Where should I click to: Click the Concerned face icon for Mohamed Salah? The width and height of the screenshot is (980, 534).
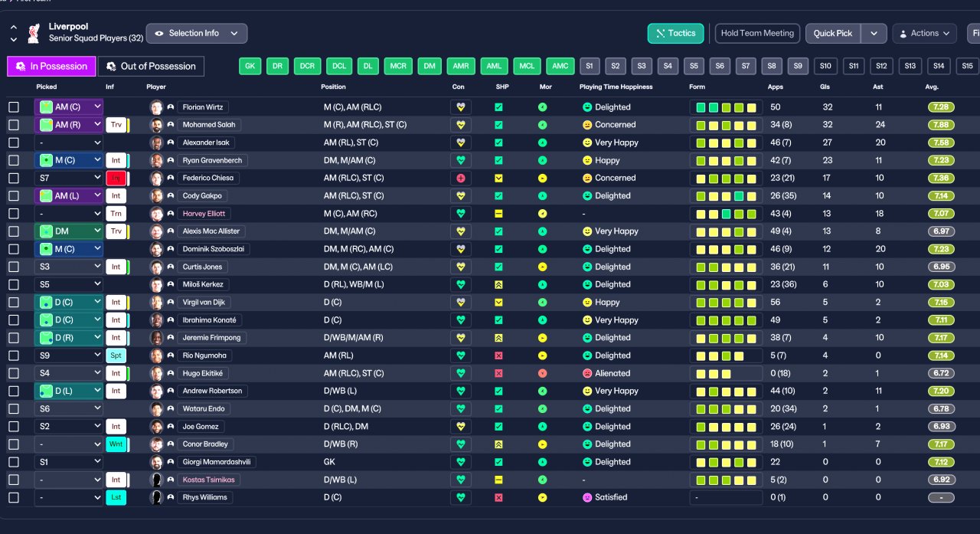tap(587, 125)
